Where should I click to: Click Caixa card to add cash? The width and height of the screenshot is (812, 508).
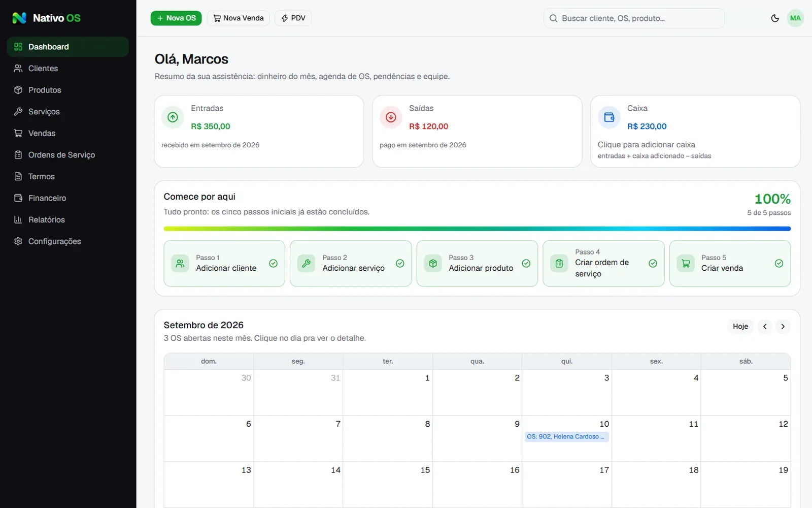[x=695, y=131]
